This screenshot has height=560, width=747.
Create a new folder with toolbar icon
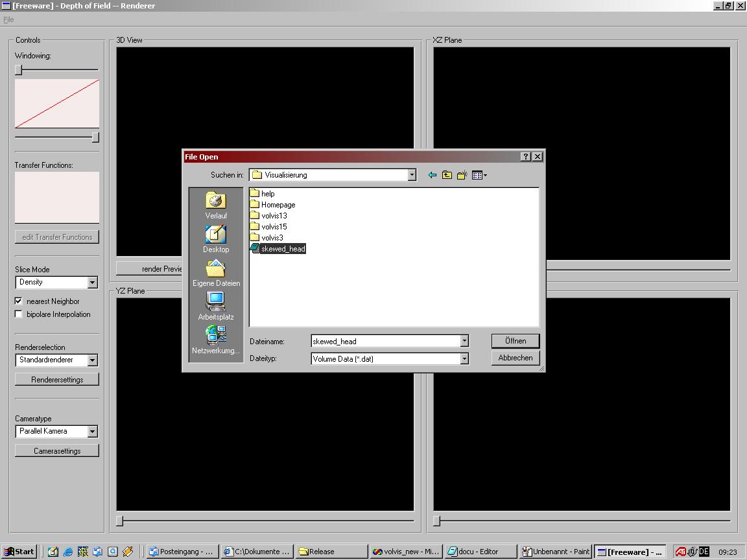[462, 175]
